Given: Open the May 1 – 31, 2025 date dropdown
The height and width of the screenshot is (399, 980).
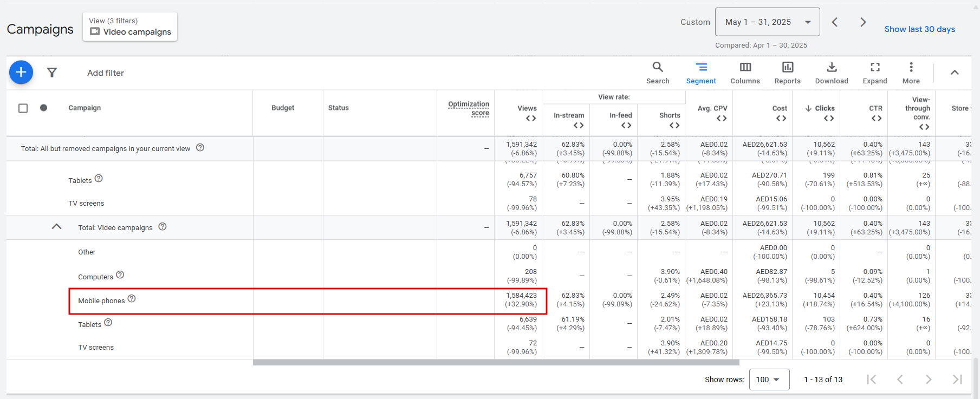Looking at the screenshot, I should (x=767, y=22).
